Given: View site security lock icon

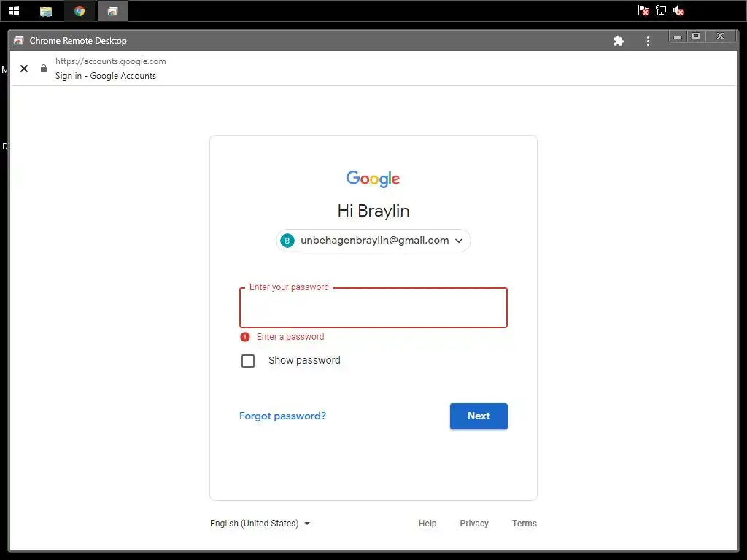Looking at the screenshot, I should pyautogui.click(x=43, y=69).
